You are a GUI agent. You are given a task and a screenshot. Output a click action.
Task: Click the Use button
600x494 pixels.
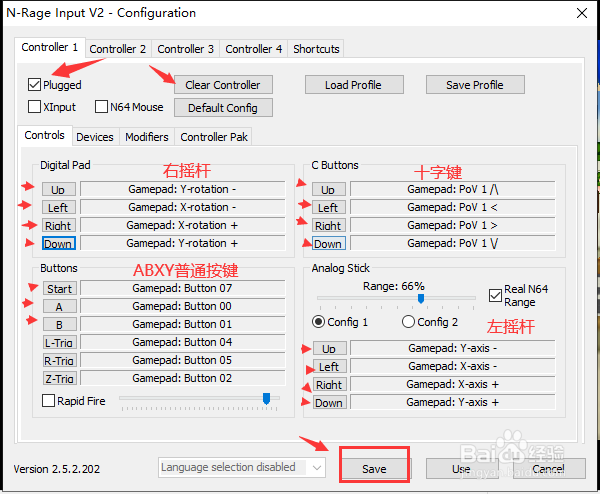coord(461,469)
